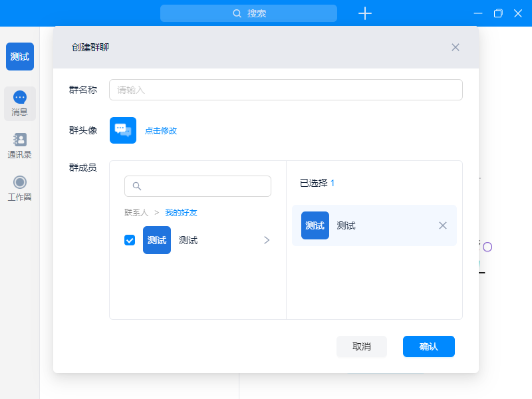The image size is (532, 399).
Task: Click the 测试 profile avatar in sidebar
Action: click(20, 57)
